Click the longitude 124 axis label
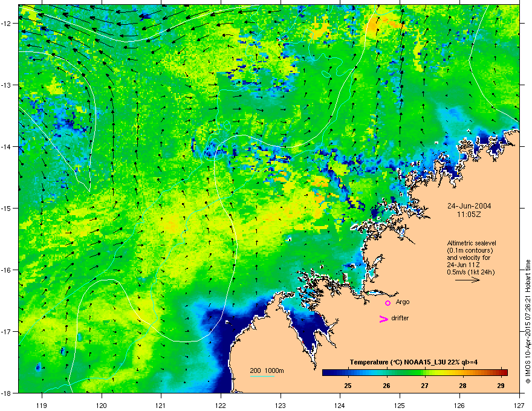The image size is (532, 411). (340, 405)
